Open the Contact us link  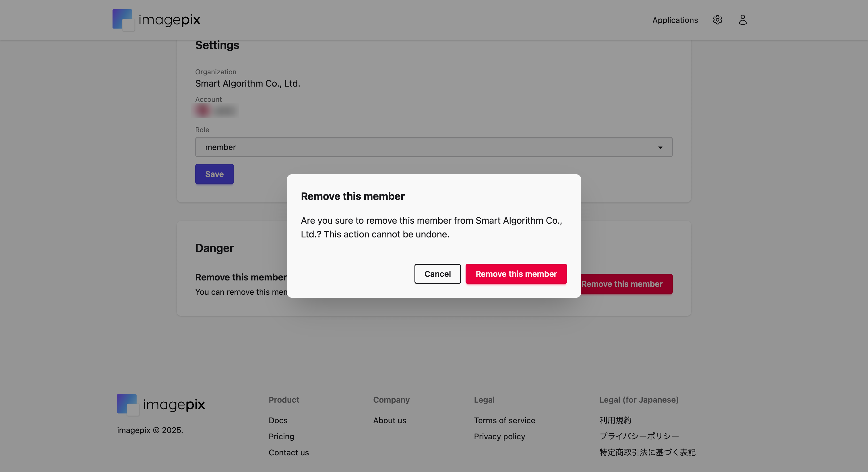(x=288, y=453)
